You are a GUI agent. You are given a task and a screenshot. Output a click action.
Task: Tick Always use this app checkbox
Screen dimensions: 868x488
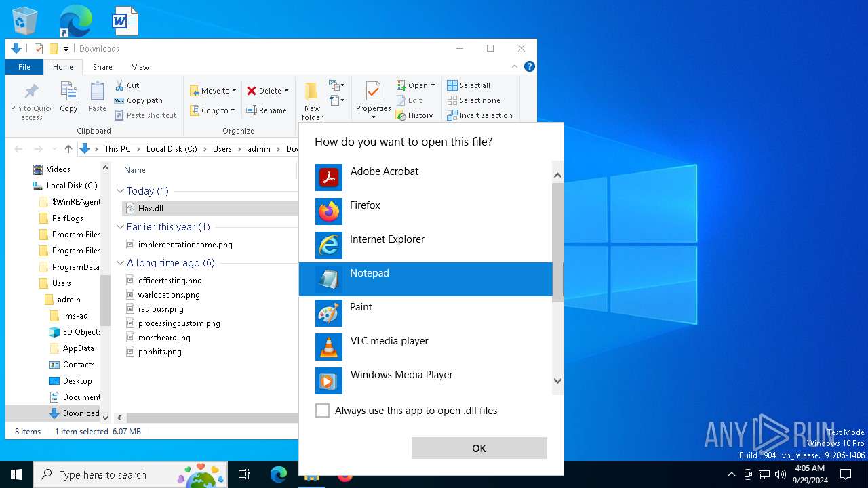323,411
